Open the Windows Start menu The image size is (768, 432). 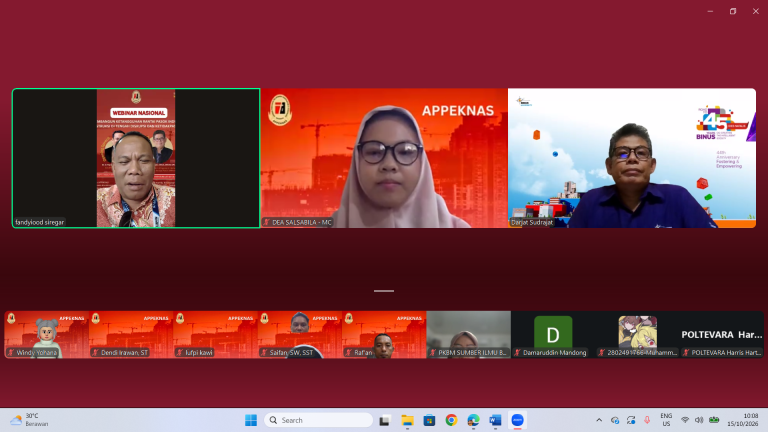(x=251, y=420)
